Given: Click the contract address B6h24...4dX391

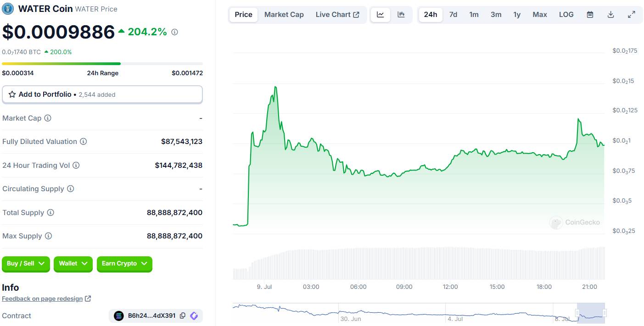Looking at the screenshot, I should tap(151, 316).
